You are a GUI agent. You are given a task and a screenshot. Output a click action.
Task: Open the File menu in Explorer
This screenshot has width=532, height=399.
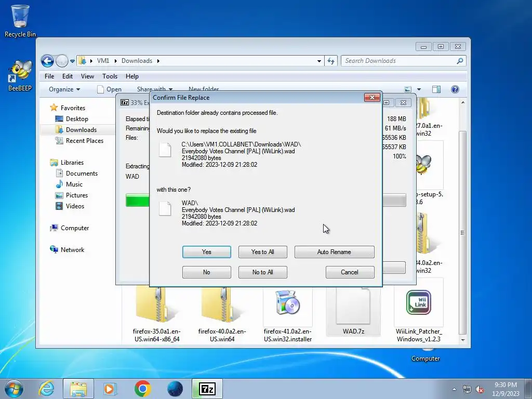[49, 76]
